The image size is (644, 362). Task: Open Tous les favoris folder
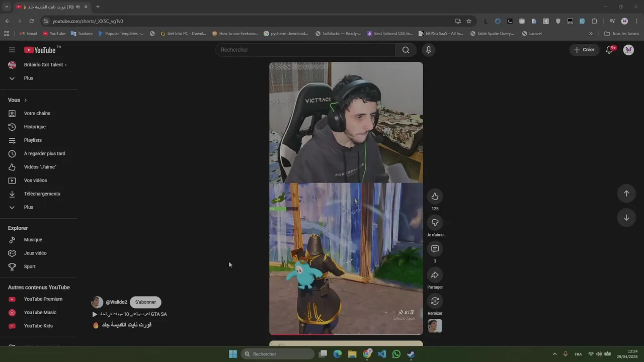[622, 34]
